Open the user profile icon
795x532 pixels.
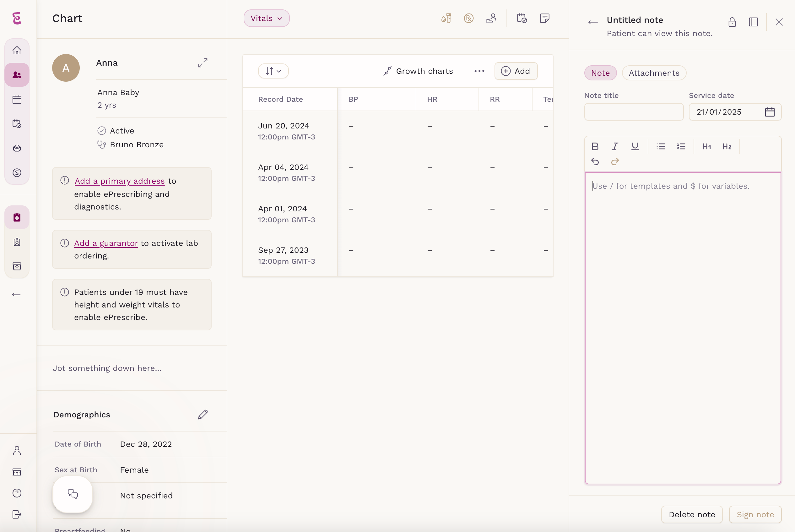[17, 450]
